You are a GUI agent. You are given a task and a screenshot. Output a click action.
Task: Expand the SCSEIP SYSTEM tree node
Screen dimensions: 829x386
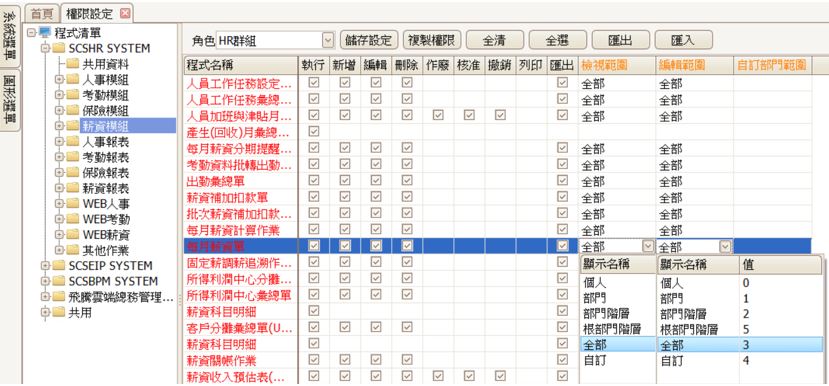pos(45,265)
